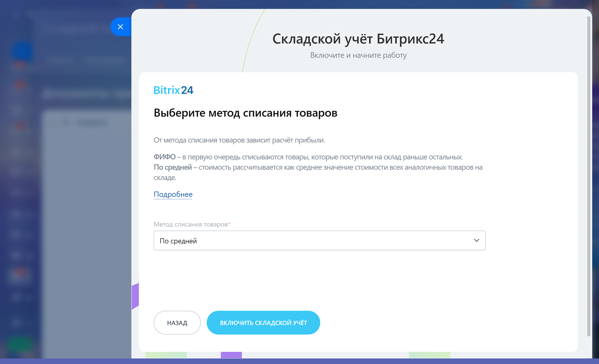Click the dropdown chevron arrow
This screenshot has width=599, height=364.
[x=476, y=241]
